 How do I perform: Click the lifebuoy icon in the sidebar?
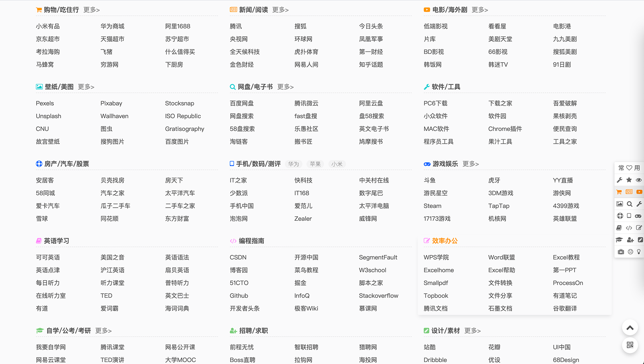click(x=620, y=216)
